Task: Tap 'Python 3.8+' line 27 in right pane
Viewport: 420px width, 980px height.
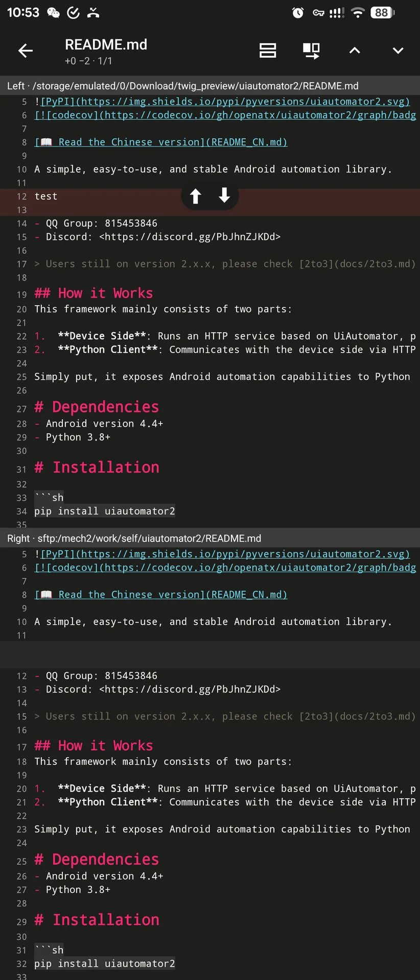Action: point(73,890)
